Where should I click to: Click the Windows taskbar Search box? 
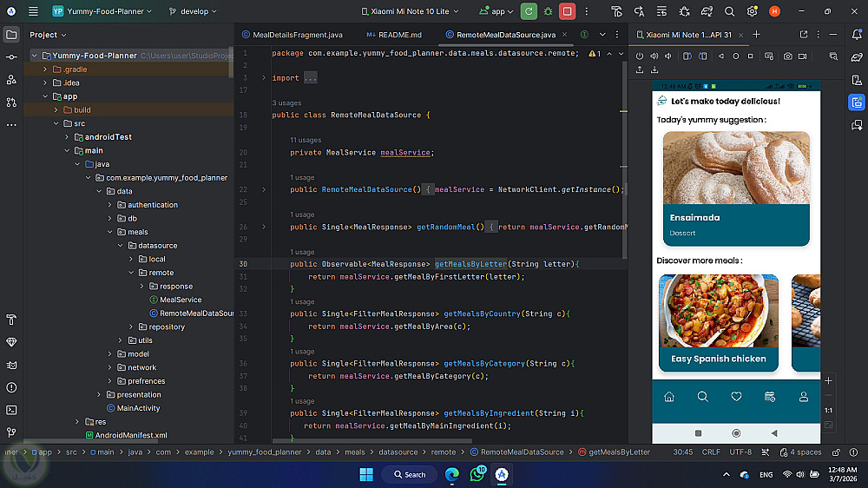pyautogui.click(x=410, y=474)
